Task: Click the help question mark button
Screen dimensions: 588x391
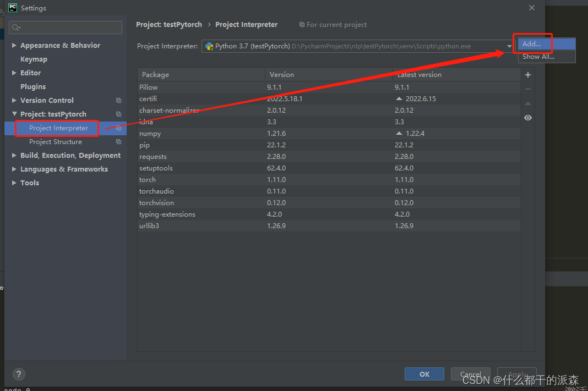Action: click(x=19, y=374)
